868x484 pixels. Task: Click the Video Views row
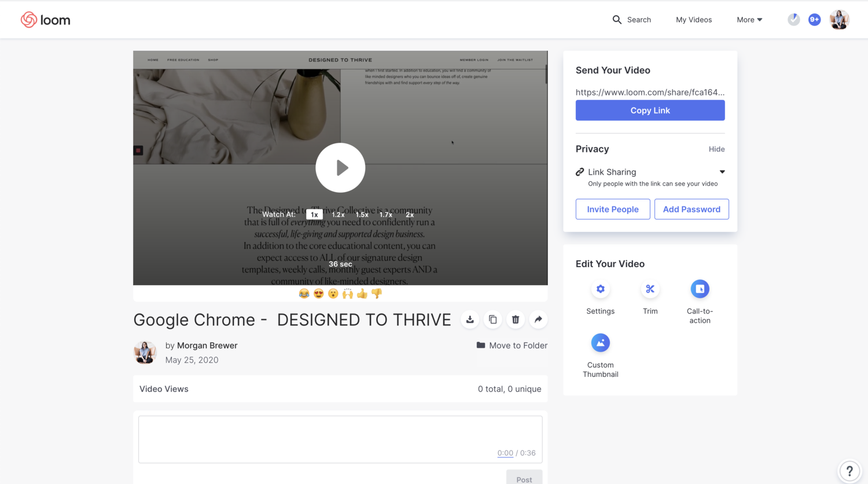(340, 389)
